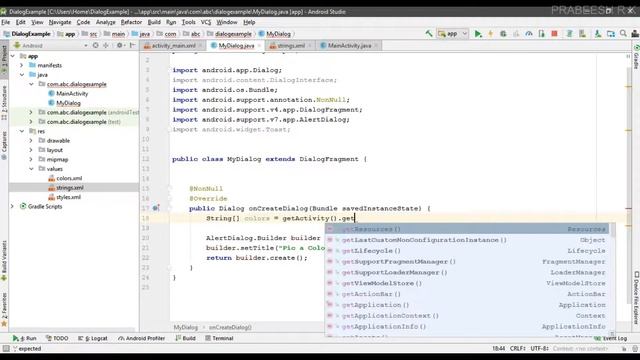Click the Attach debugger to process icon

[542, 34]
